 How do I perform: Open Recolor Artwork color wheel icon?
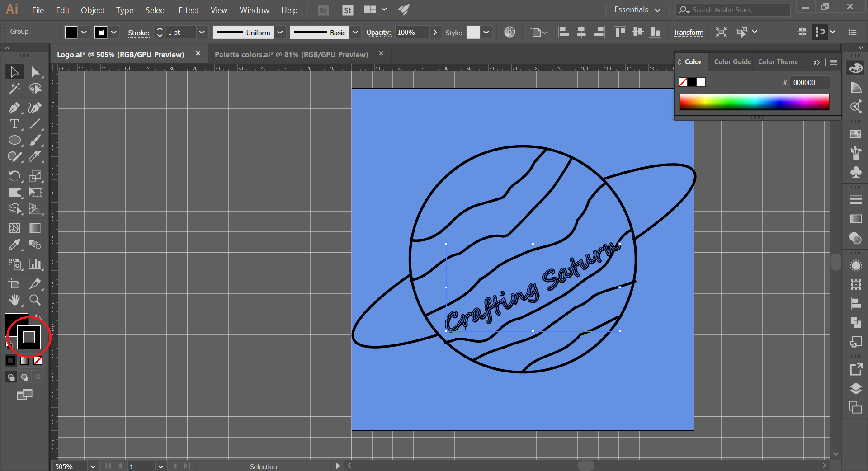[509, 32]
